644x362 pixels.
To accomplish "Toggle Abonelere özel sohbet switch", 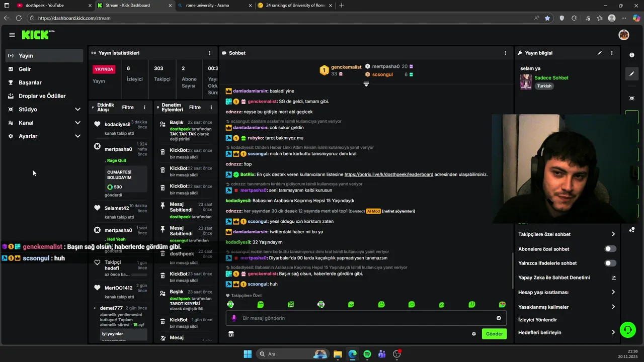I will (610, 249).
